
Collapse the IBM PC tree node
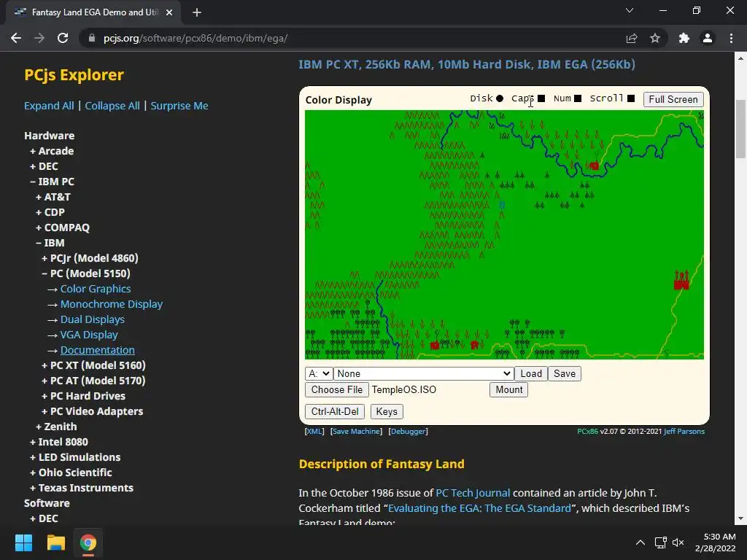52,182
